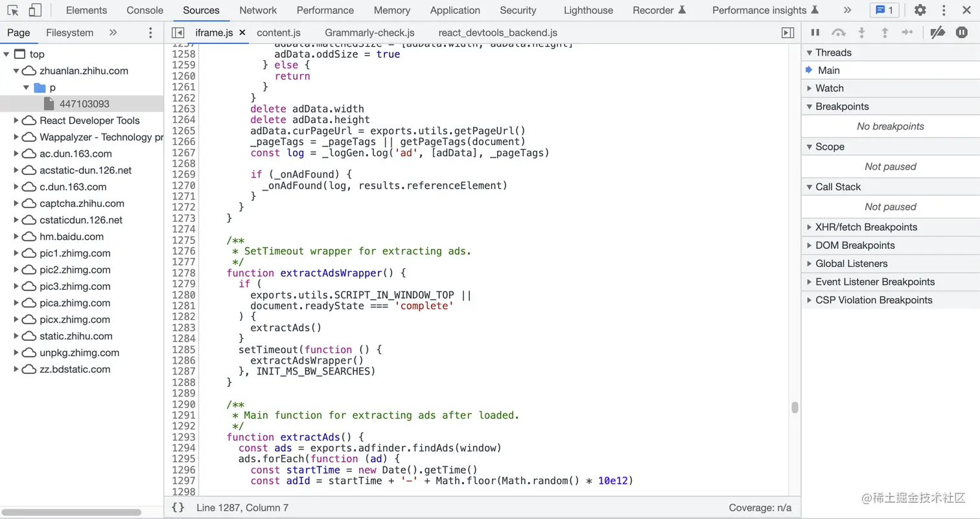The width and height of the screenshot is (980, 519).
Task: Activate the inspect element picker icon
Action: click(x=12, y=10)
